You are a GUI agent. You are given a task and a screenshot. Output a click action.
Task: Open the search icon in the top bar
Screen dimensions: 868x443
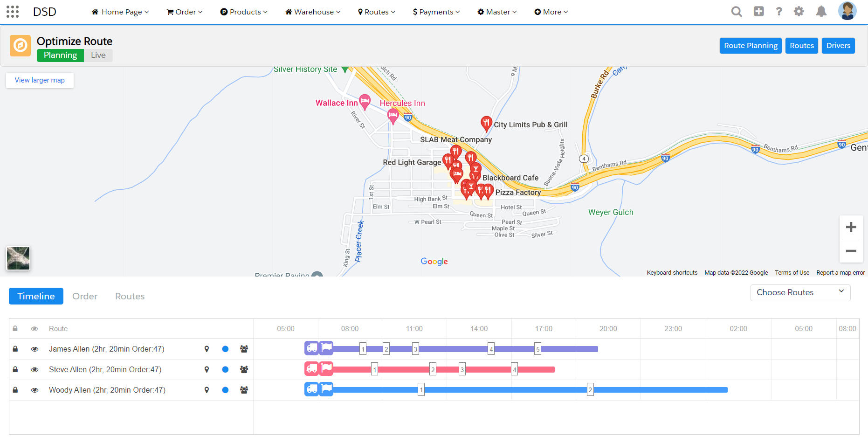tap(737, 11)
